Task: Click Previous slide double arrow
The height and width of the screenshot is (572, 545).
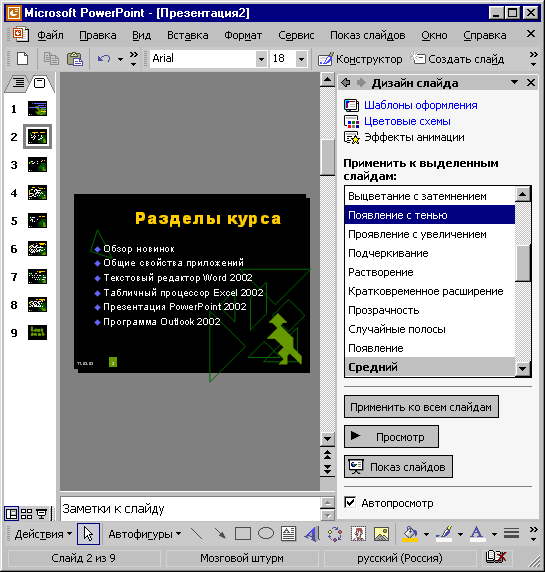Action: [x=327, y=455]
